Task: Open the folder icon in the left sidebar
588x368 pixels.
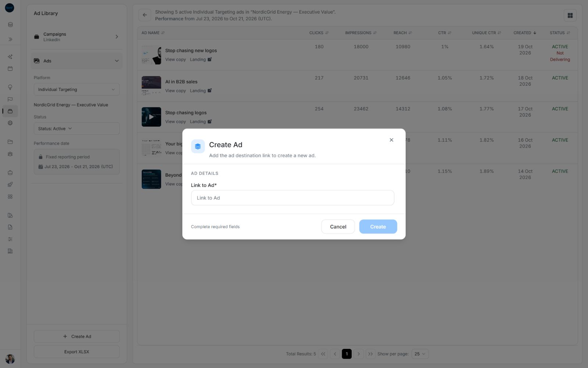Action: tap(10, 142)
